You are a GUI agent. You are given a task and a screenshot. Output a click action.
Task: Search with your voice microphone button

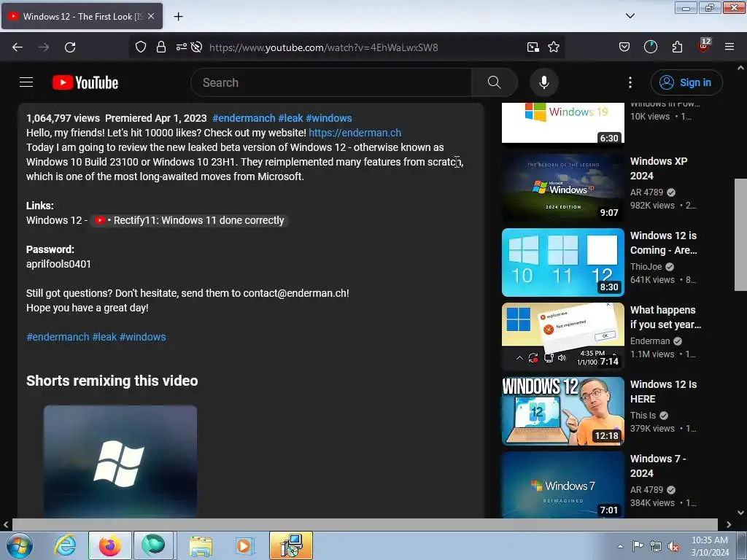543,82
